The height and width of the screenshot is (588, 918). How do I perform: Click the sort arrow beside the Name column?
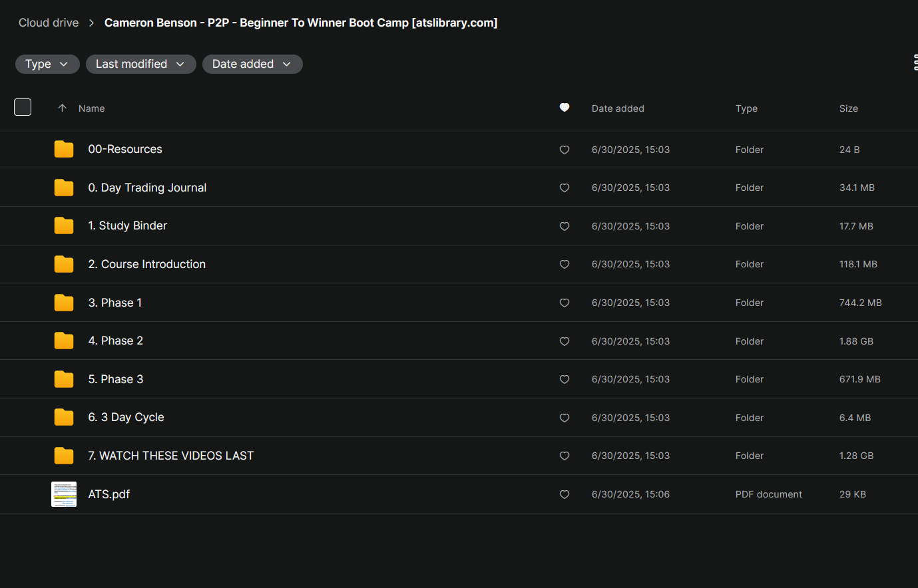coord(62,108)
